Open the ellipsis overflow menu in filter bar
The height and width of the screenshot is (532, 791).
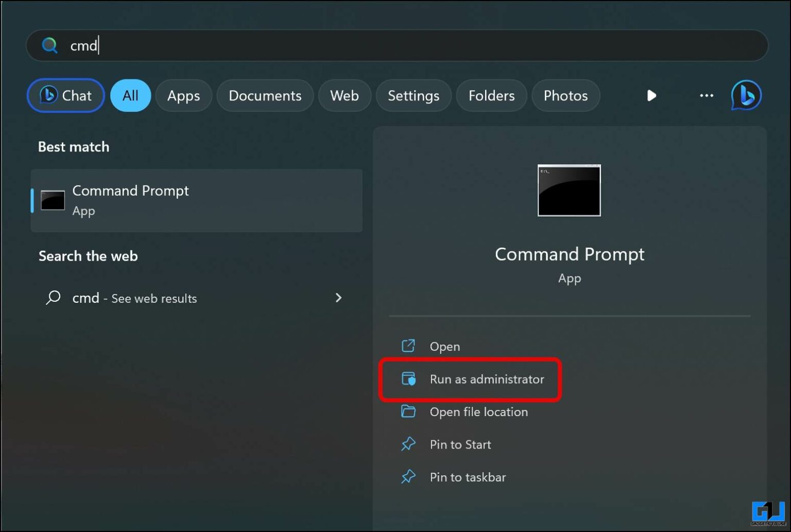click(706, 95)
